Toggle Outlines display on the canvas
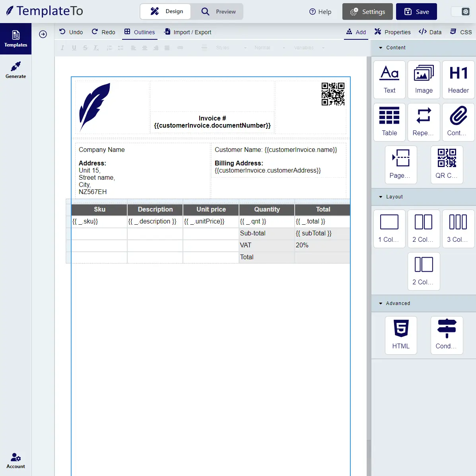The width and height of the screenshot is (476, 476). [x=140, y=32]
